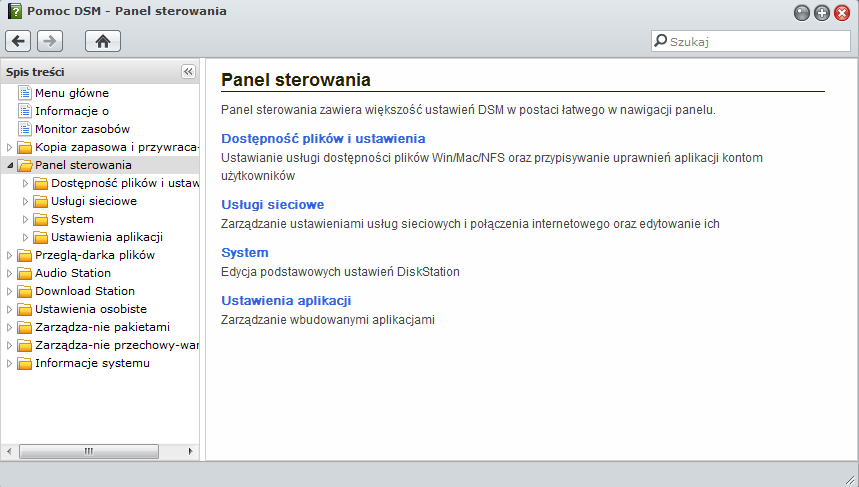Click the Informacje o page icon
This screenshot has width=859, height=487.
(25, 111)
